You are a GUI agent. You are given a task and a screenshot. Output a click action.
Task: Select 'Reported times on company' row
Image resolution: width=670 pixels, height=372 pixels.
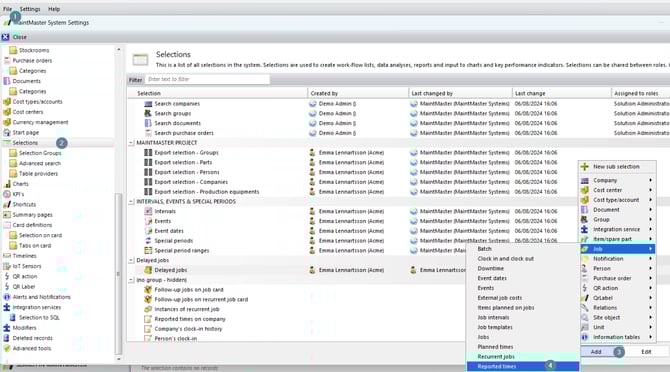[x=190, y=319]
